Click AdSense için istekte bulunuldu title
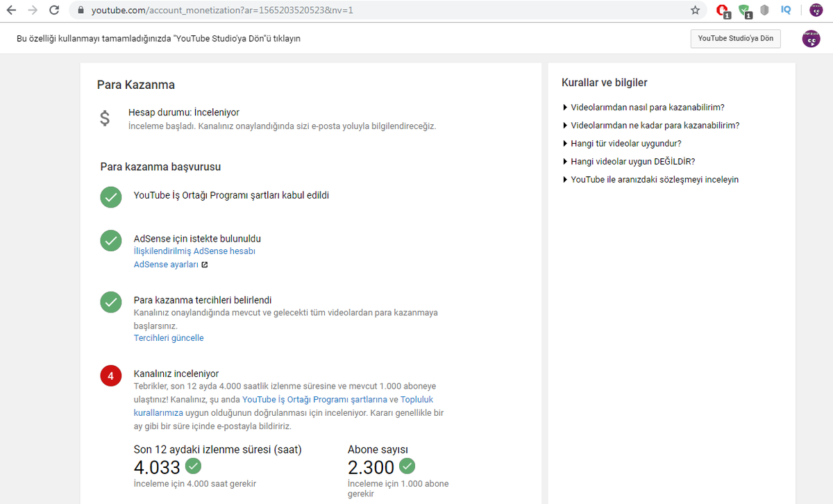The image size is (833, 504). pyautogui.click(x=197, y=239)
